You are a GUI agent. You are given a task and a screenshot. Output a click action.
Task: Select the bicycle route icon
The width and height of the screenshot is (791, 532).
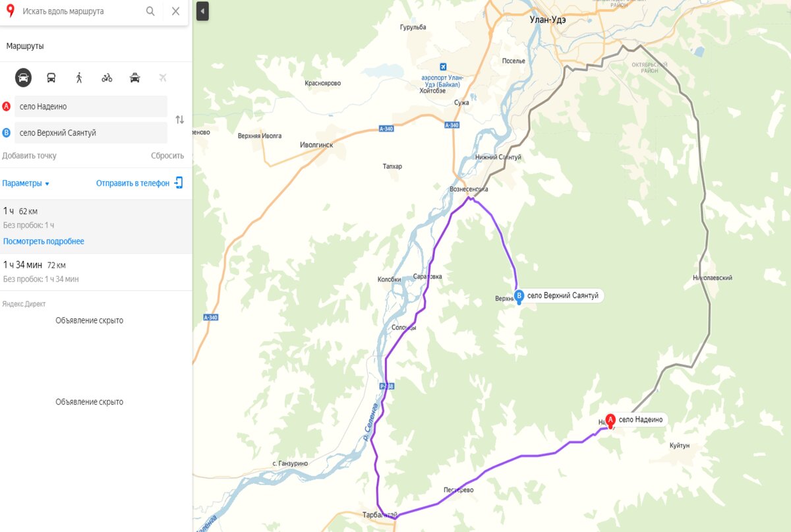107,78
